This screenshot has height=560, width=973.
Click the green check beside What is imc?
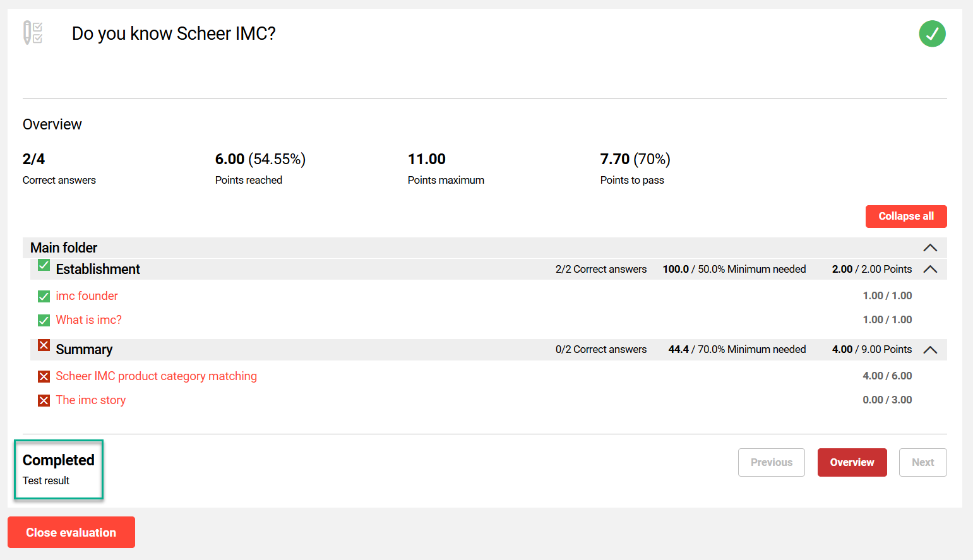click(x=44, y=320)
